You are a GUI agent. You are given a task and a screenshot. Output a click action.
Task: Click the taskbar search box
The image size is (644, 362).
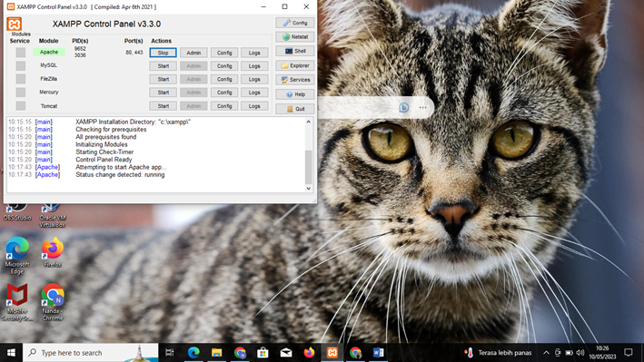(x=90, y=353)
